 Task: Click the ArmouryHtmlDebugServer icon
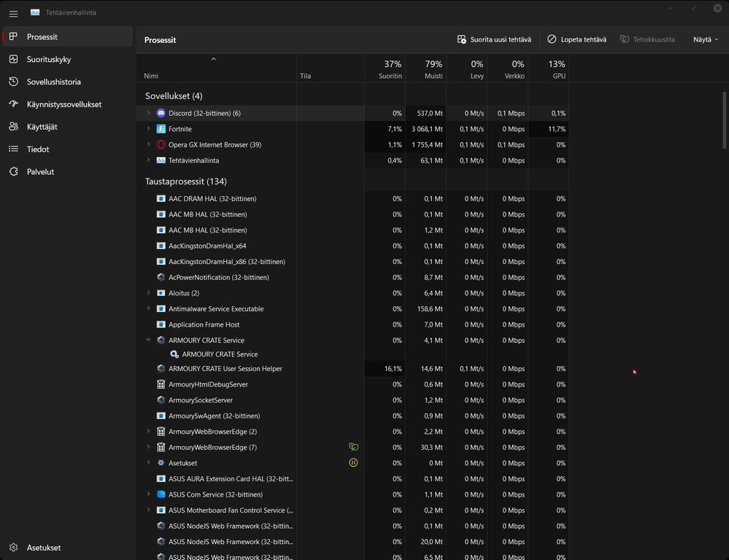161,384
